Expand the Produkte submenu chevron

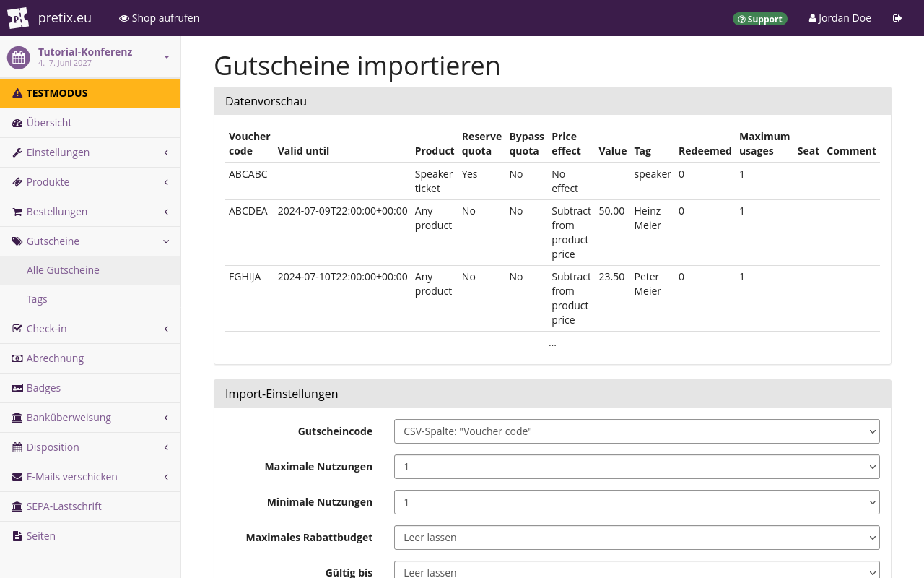pyautogui.click(x=166, y=182)
